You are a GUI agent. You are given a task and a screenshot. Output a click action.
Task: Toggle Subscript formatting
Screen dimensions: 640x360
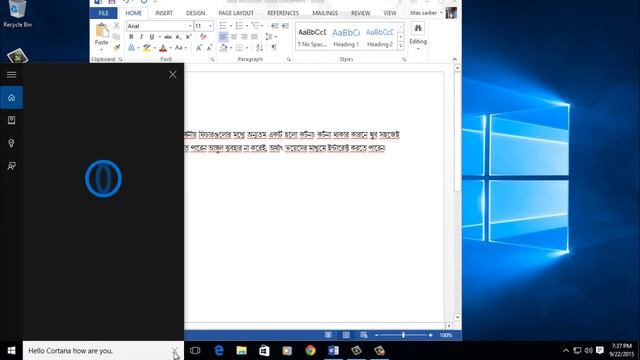(x=178, y=37)
